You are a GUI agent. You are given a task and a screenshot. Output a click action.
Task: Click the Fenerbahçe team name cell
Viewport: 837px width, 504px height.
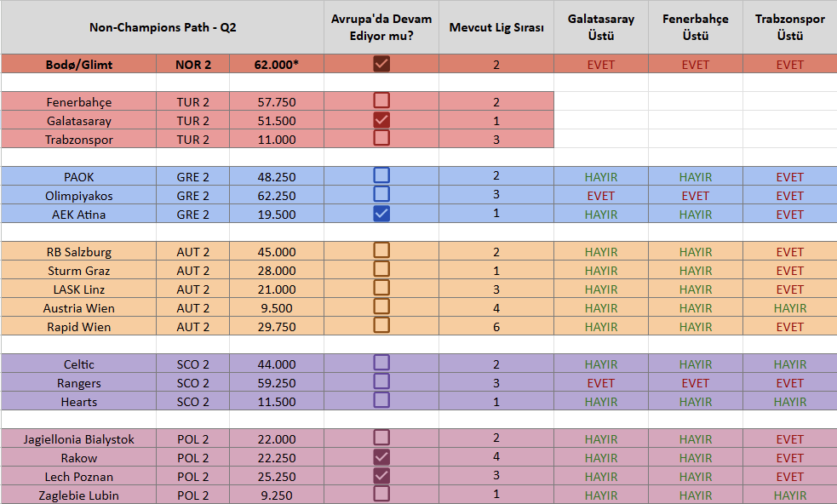[x=79, y=101]
